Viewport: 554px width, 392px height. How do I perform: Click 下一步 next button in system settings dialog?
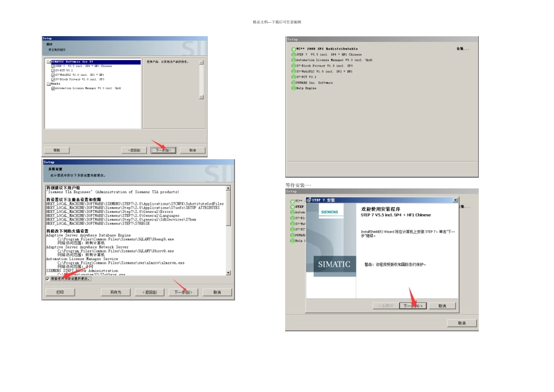(x=183, y=292)
